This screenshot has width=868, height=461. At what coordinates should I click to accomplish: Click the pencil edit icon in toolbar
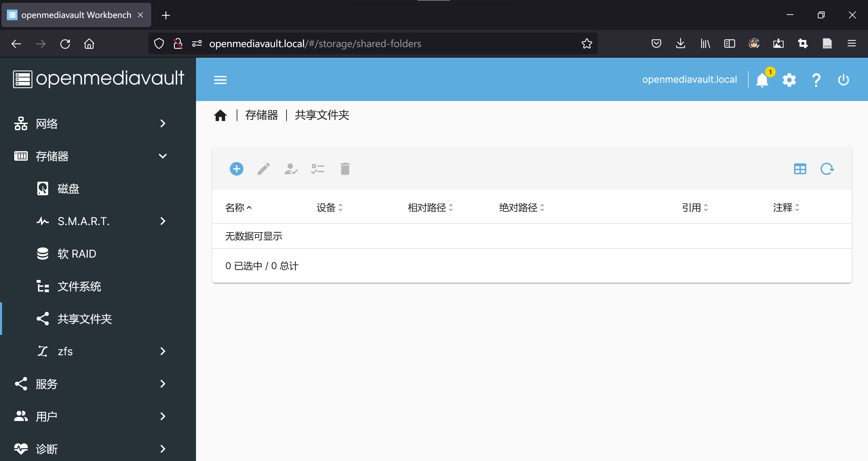(x=263, y=169)
